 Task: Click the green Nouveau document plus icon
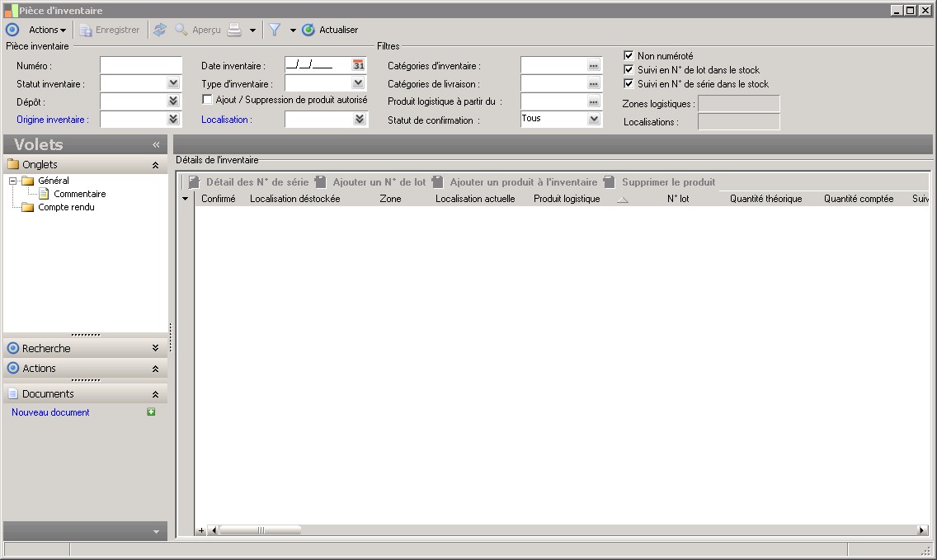tap(151, 412)
